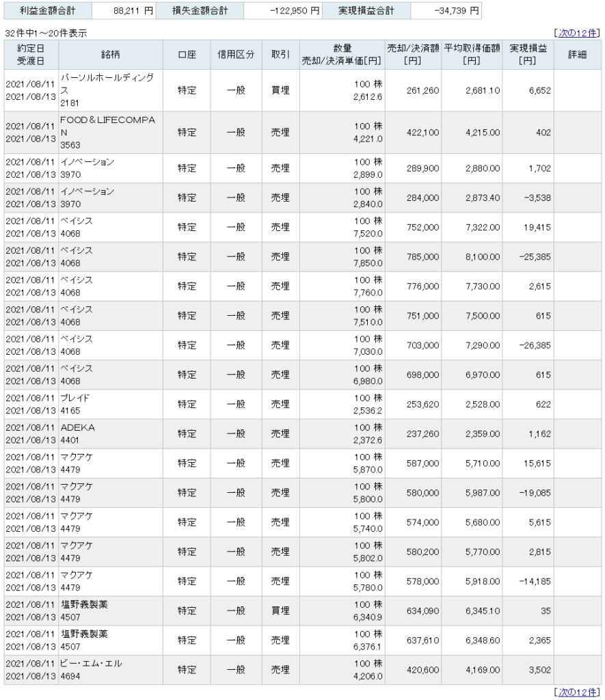Viewport: 605px width, 700px height.
Task: Click the 5,987.00 average acquisition price
Action: [x=483, y=493]
